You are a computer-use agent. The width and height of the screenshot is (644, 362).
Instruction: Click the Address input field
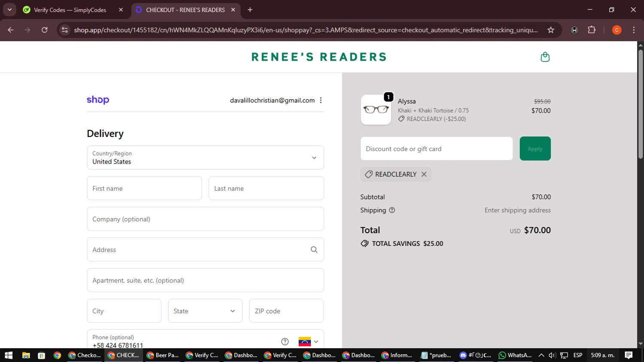pyautogui.click(x=205, y=249)
